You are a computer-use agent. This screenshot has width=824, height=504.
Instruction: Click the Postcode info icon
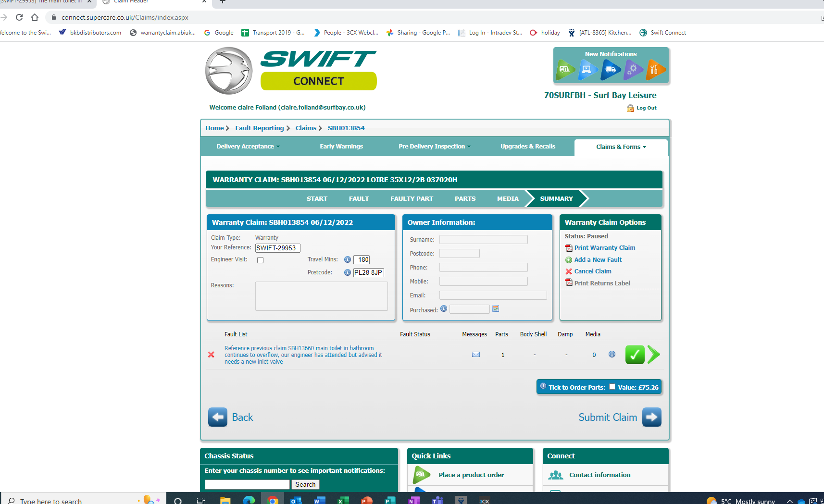(348, 272)
